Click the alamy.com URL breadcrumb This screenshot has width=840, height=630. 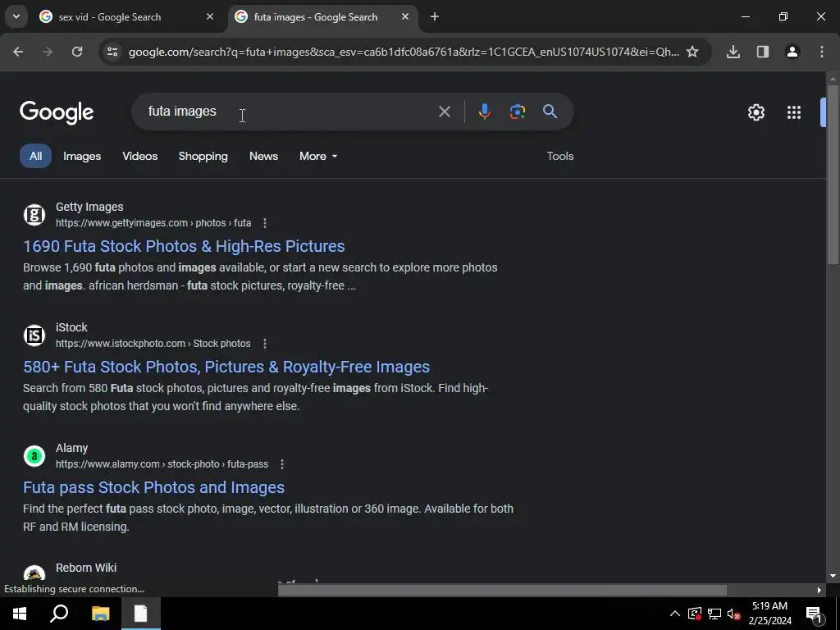pos(162,464)
